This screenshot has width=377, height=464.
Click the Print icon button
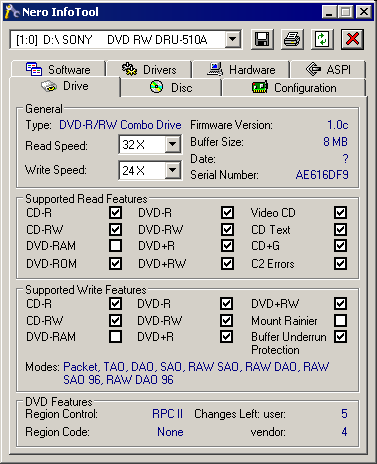292,40
